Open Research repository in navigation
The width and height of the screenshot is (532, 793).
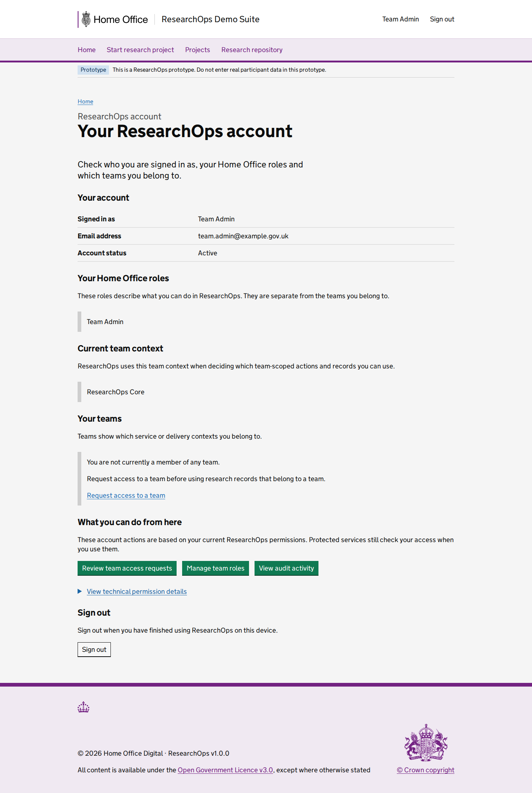click(x=252, y=50)
